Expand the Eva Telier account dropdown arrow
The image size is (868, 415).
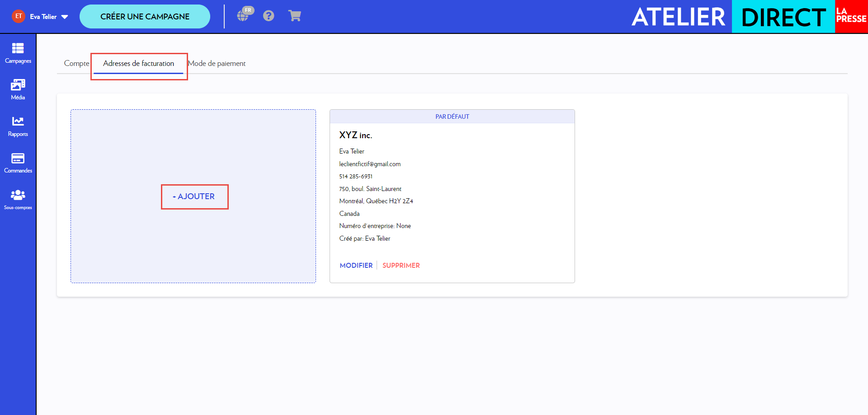(65, 17)
